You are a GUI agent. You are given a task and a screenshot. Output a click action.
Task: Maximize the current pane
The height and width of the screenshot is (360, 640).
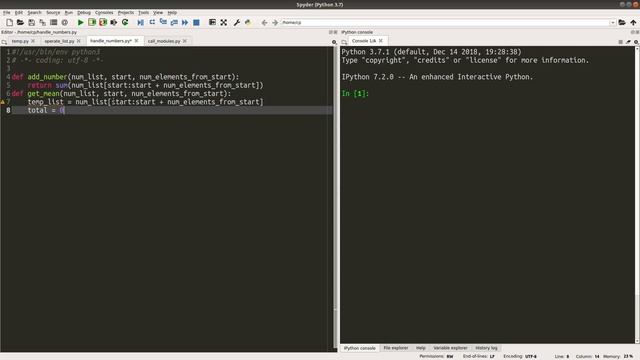click(x=212, y=22)
